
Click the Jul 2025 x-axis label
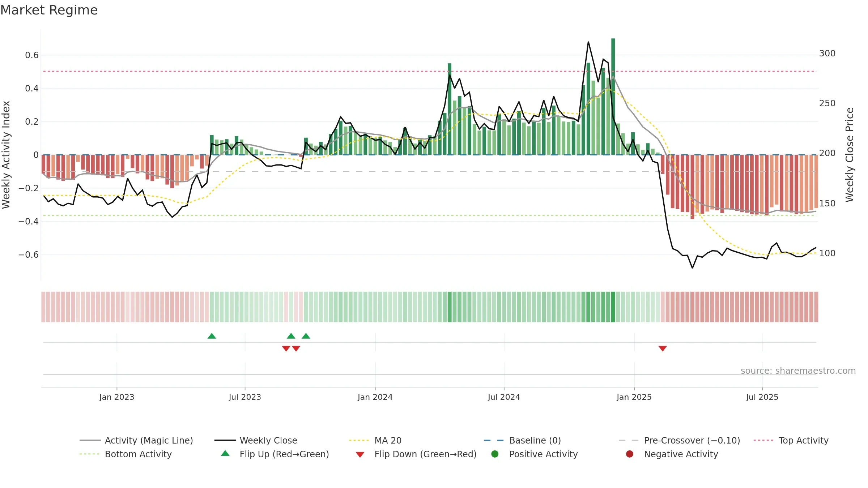[x=762, y=397]
